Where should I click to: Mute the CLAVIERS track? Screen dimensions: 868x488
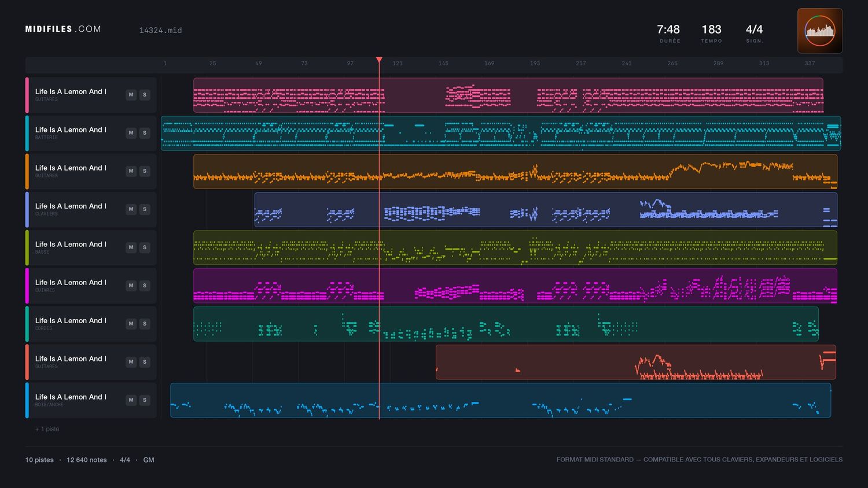[x=131, y=209]
